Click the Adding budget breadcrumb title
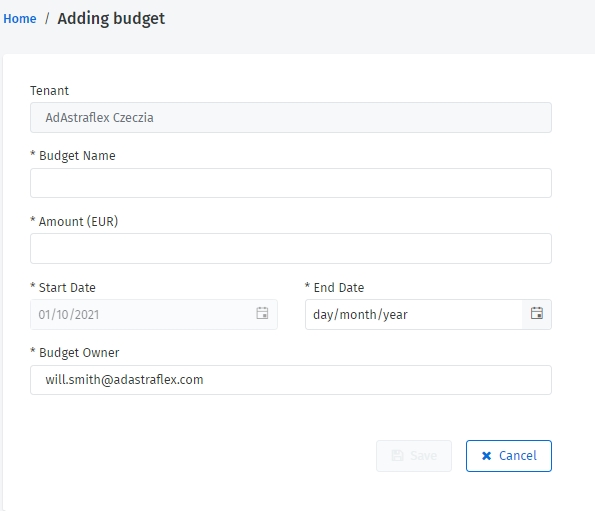The height and width of the screenshot is (511, 595). pos(111,19)
